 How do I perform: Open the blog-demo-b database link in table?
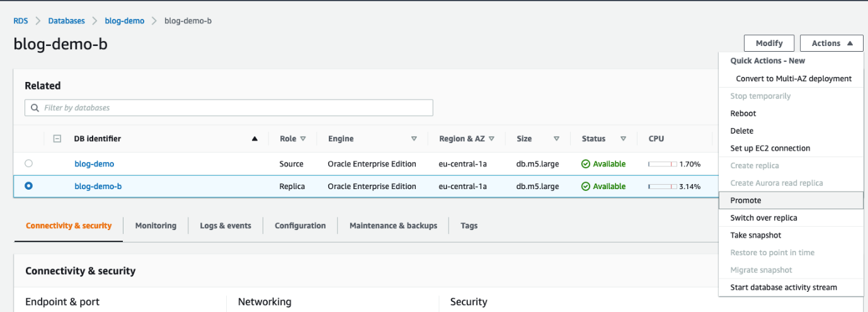(x=98, y=187)
